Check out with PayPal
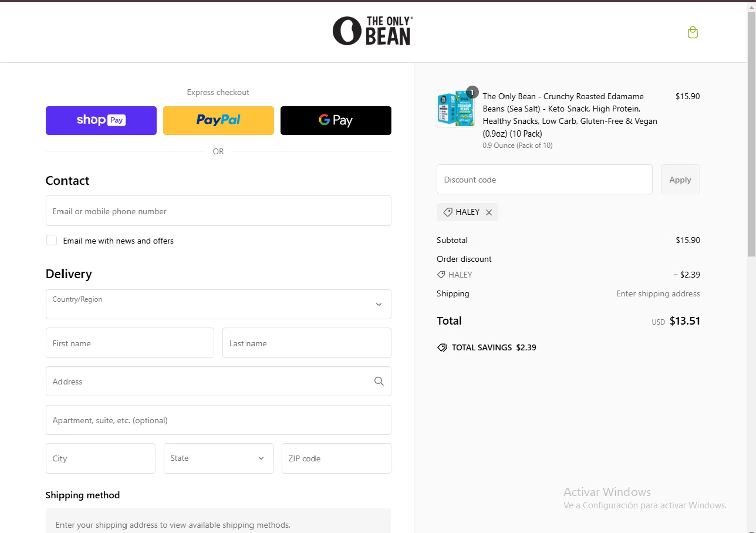This screenshot has height=533, width=756. point(218,120)
